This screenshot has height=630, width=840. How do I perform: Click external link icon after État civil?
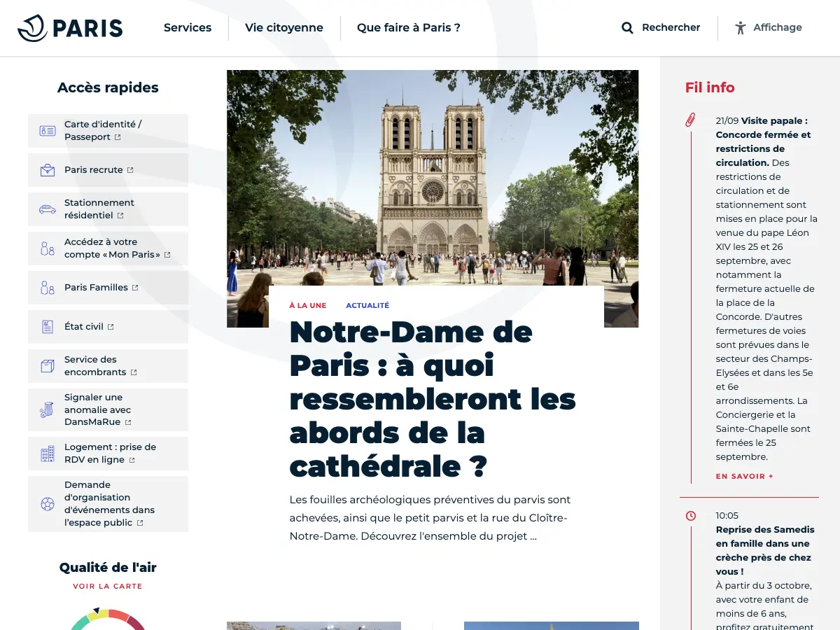(111, 327)
